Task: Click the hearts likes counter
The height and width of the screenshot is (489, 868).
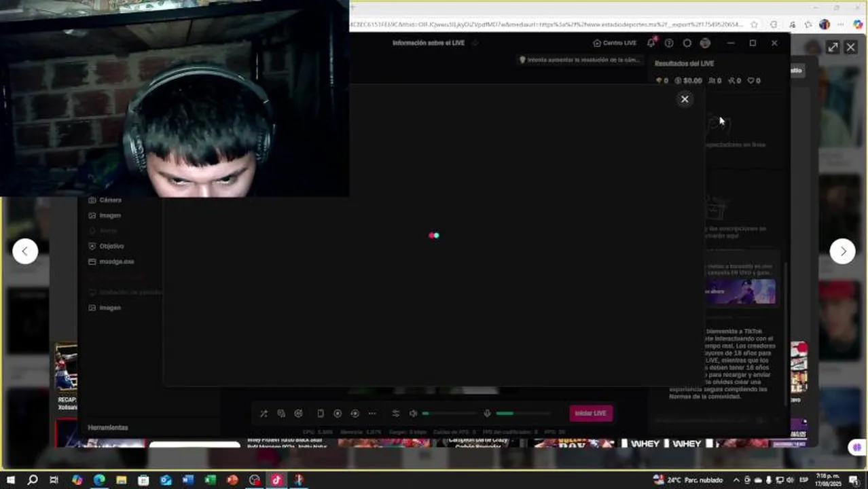Action: 754,80
